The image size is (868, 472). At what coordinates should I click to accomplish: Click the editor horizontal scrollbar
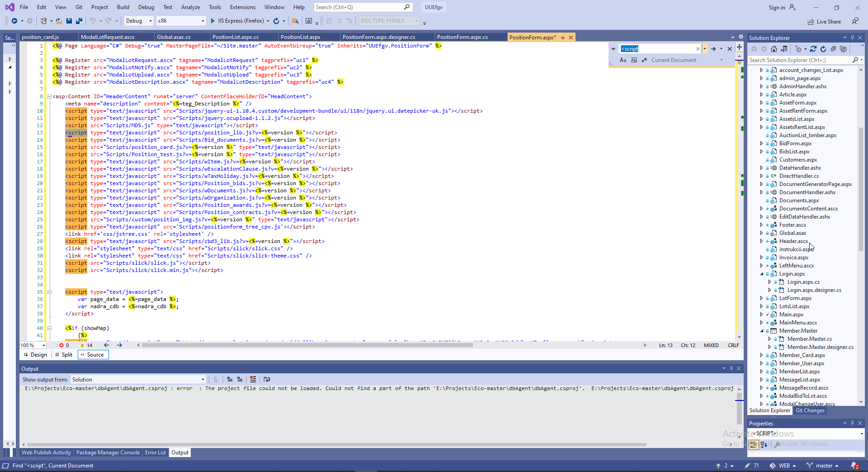click(307, 345)
